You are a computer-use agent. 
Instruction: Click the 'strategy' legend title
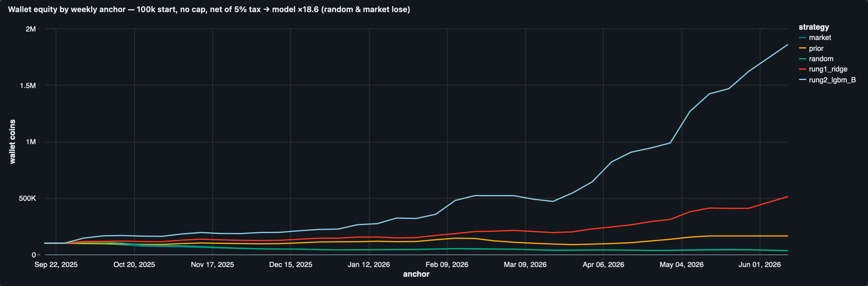pyautogui.click(x=814, y=27)
